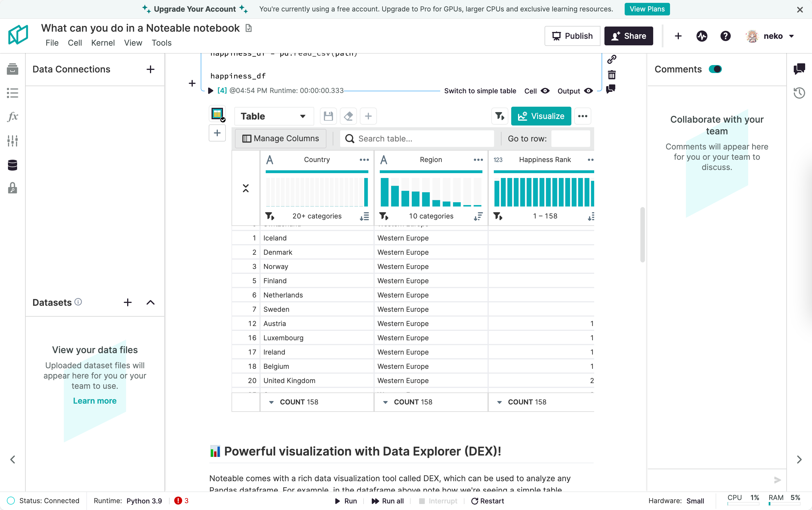Click the Learn more link
Image resolution: width=812 pixels, height=510 pixels.
tap(95, 401)
